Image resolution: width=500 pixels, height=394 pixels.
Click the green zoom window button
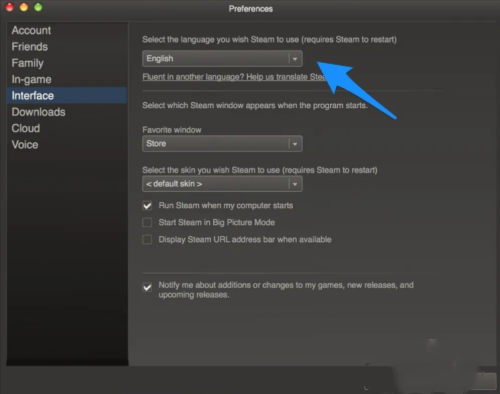38,7
